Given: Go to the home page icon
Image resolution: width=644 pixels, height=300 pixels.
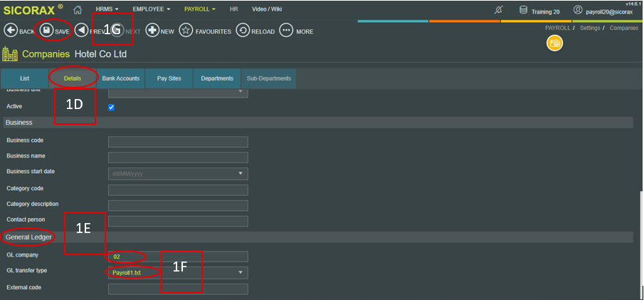Looking at the screenshot, I should (x=78, y=9).
